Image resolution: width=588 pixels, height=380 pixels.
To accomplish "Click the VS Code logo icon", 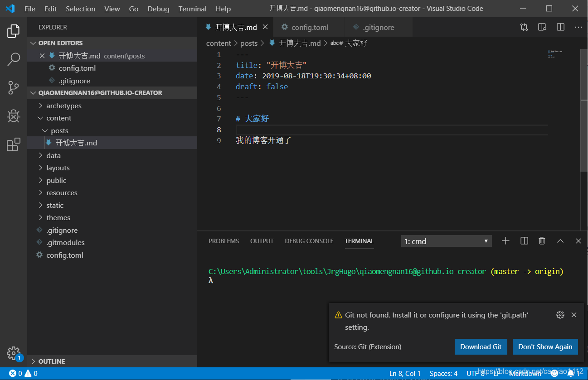I will point(10,9).
